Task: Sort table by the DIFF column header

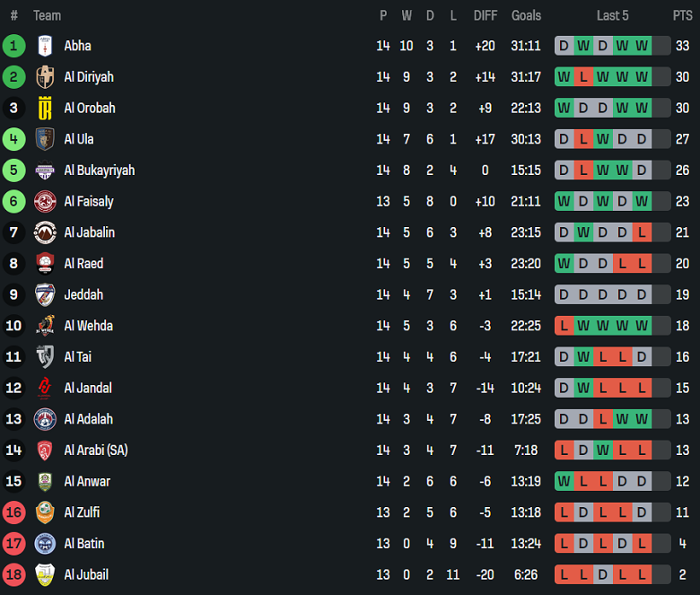Action: 485,15
